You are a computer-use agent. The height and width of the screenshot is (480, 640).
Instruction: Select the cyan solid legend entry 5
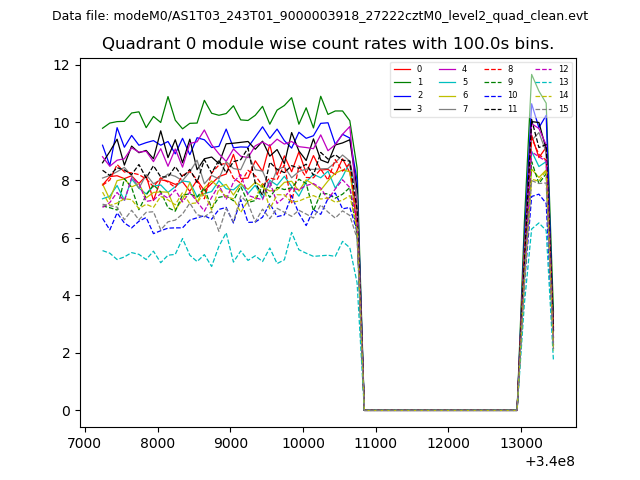(x=448, y=82)
